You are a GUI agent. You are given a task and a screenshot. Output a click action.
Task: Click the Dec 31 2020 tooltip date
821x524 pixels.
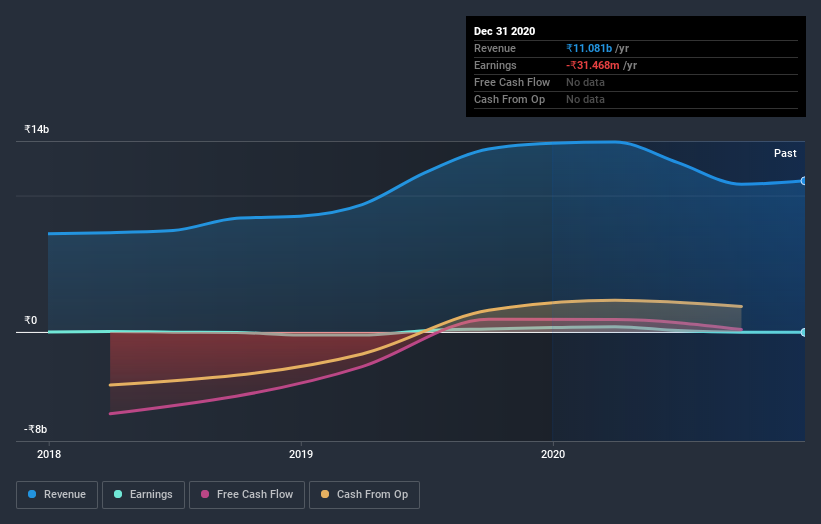point(504,31)
